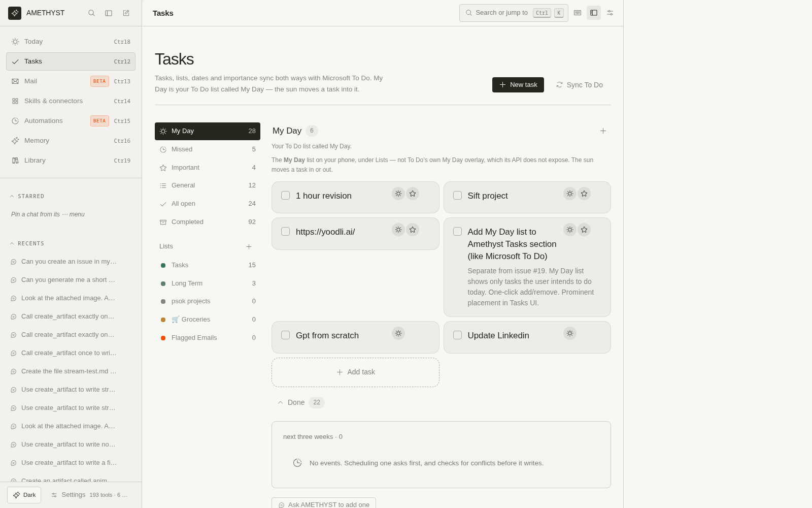Open the Long Term list
This screenshot has height=508, width=812.
[208, 283]
